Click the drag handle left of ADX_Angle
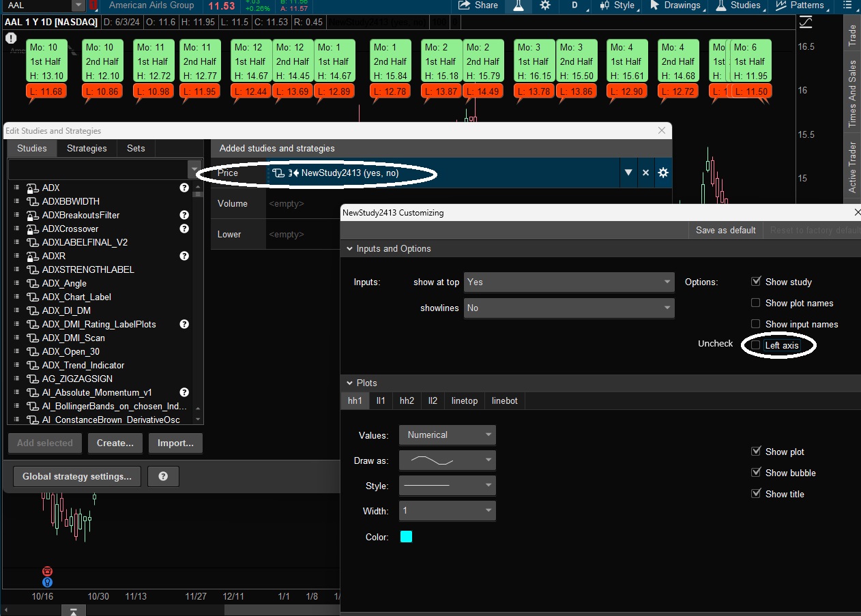861x616 pixels. coord(16,283)
